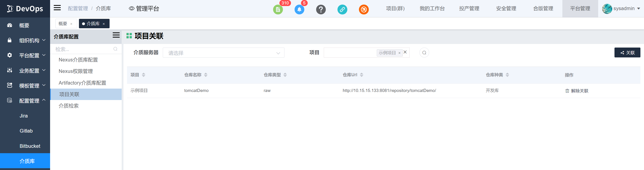Open the blue bell alerts icon
This screenshot has height=170, width=644.
[x=299, y=9]
